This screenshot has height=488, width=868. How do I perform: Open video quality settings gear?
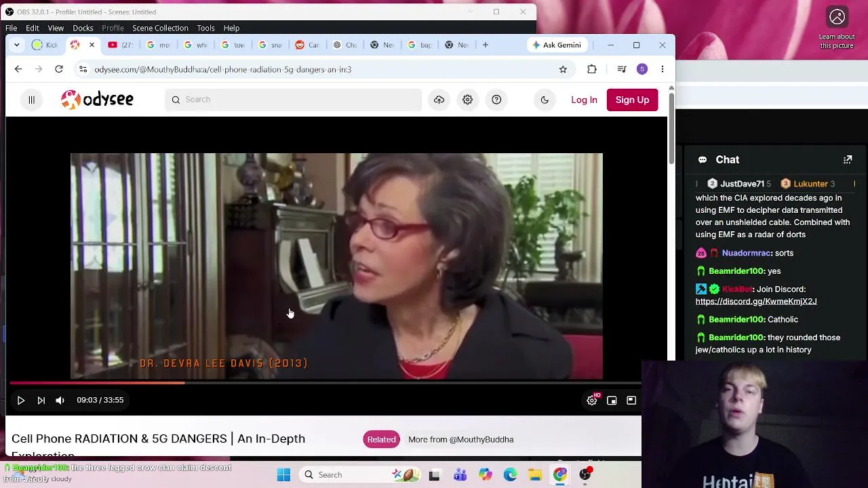click(592, 401)
